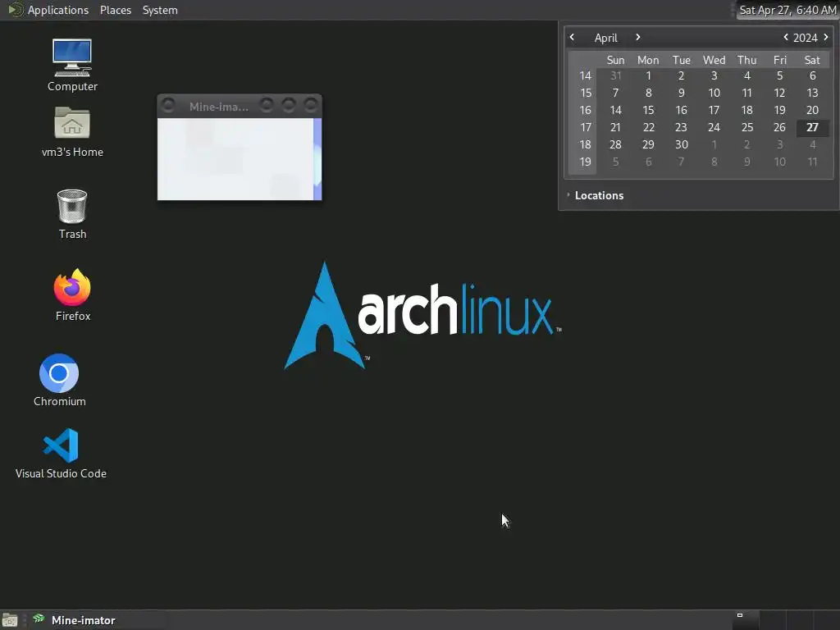
Task: Select April 30 in the calendar
Action: tap(682, 144)
